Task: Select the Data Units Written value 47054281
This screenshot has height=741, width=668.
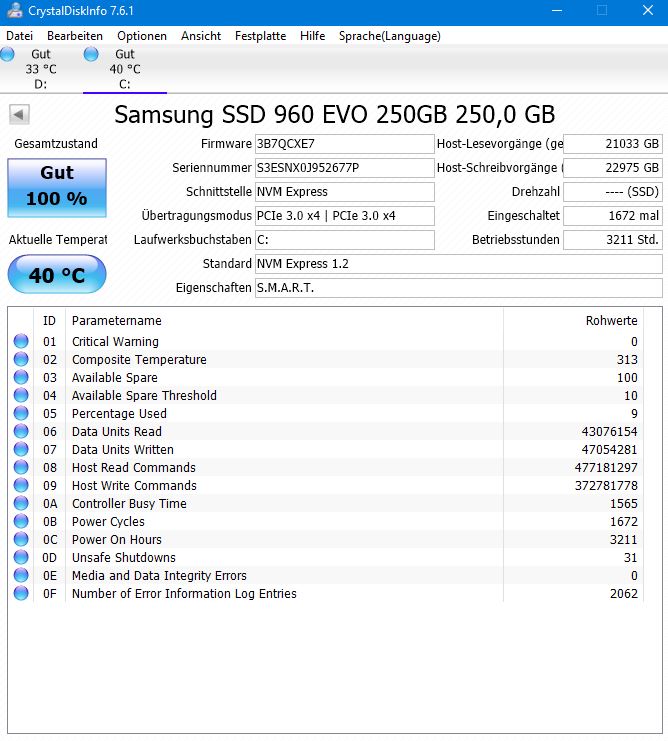Action: click(x=609, y=449)
